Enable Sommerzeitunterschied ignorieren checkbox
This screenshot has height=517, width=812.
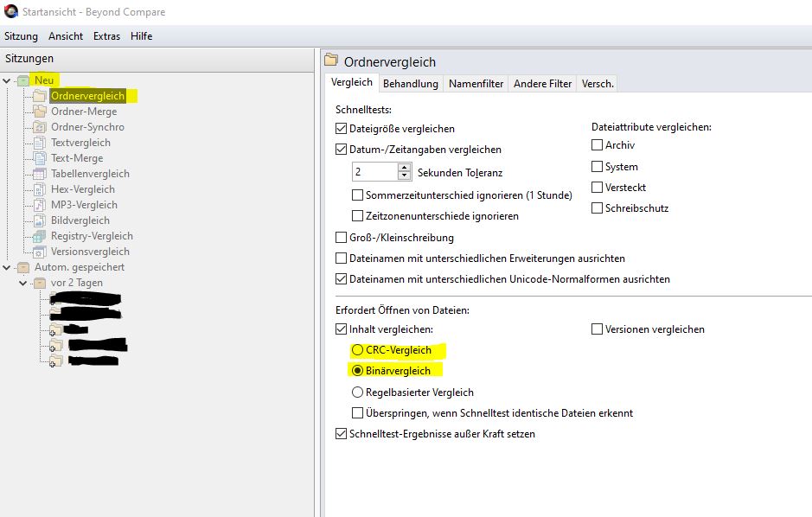pyautogui.click(x=357, y=195)
